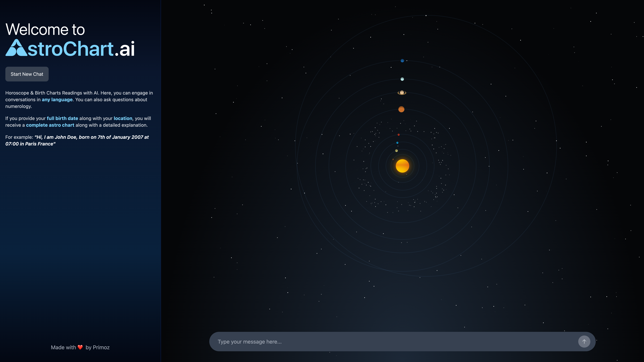The width and height of the screenshot is (644, 362).
Task: Click the 'AstroChart.ai' title text
Action: pos(70,48)
